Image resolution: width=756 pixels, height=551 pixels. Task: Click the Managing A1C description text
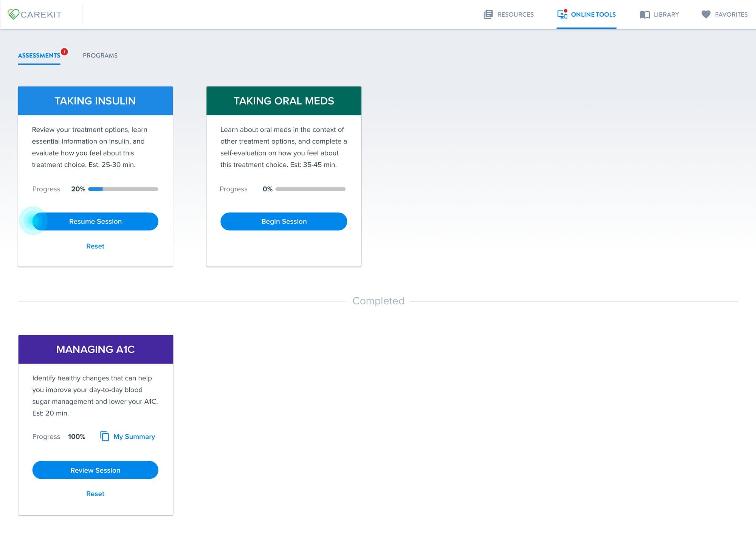pyautogui.click(x=95, y=396)
